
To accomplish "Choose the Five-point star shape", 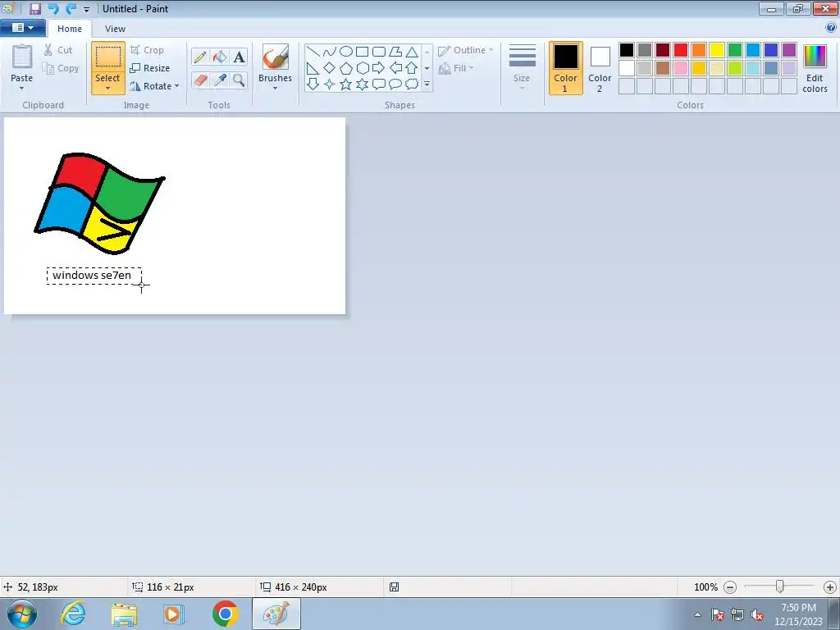I will click(x=346, y=84).
